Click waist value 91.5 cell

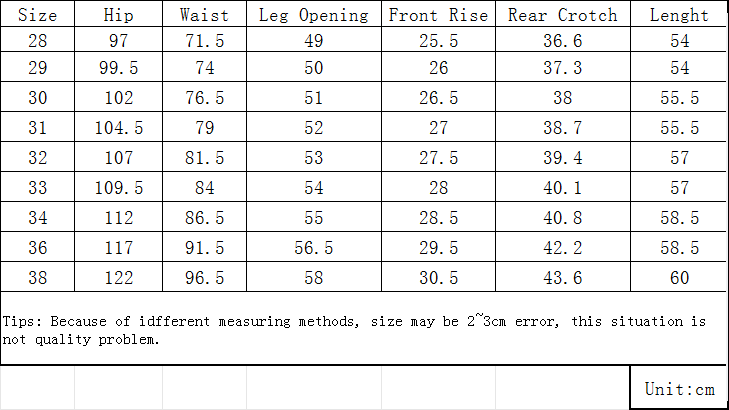[205, 246]
